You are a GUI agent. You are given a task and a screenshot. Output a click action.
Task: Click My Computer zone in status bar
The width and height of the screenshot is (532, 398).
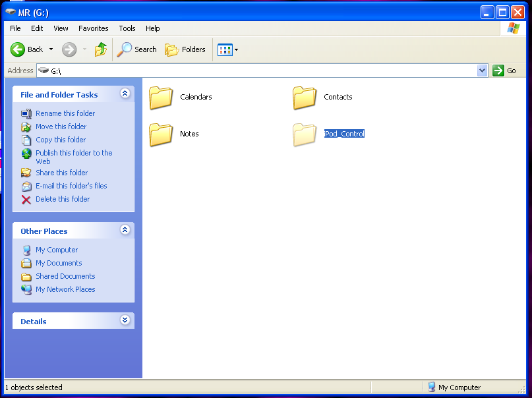tap(454, 387)
